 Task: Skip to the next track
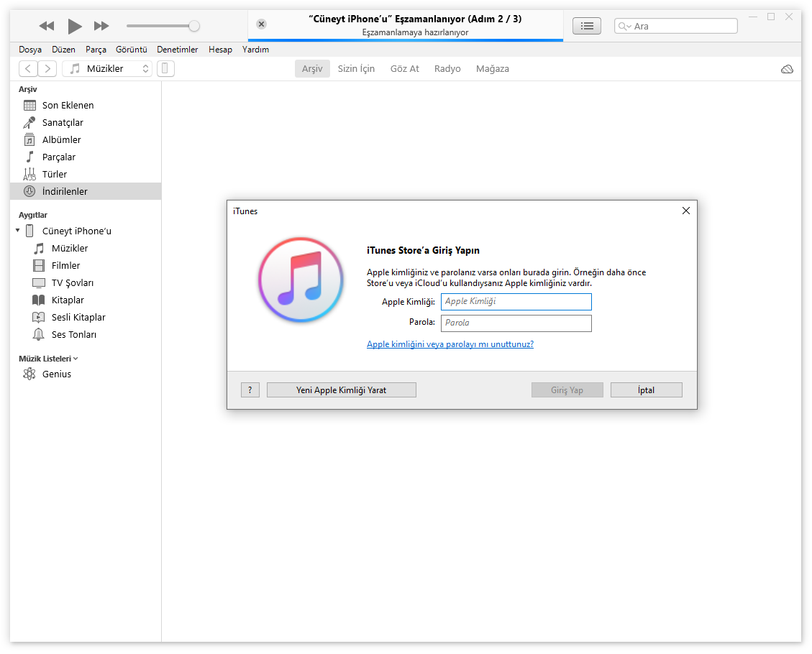(101, 27)
